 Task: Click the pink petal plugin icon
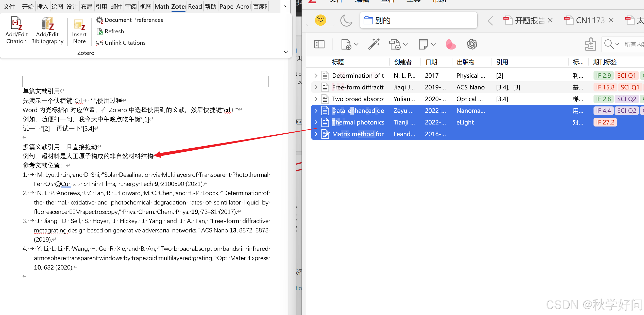click(x=451, y=44)
